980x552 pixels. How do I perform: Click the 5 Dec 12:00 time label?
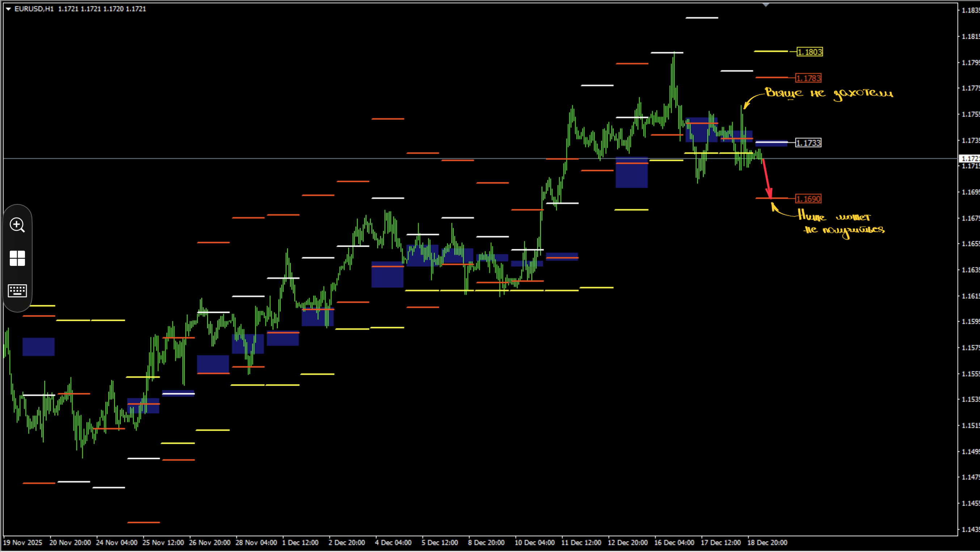point(439,543)
